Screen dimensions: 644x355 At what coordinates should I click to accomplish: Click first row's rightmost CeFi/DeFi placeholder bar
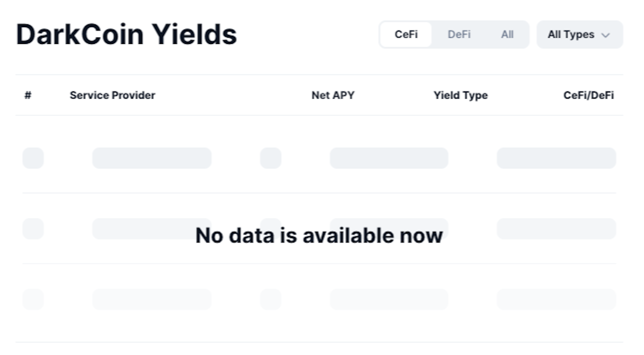click(556, 158)
